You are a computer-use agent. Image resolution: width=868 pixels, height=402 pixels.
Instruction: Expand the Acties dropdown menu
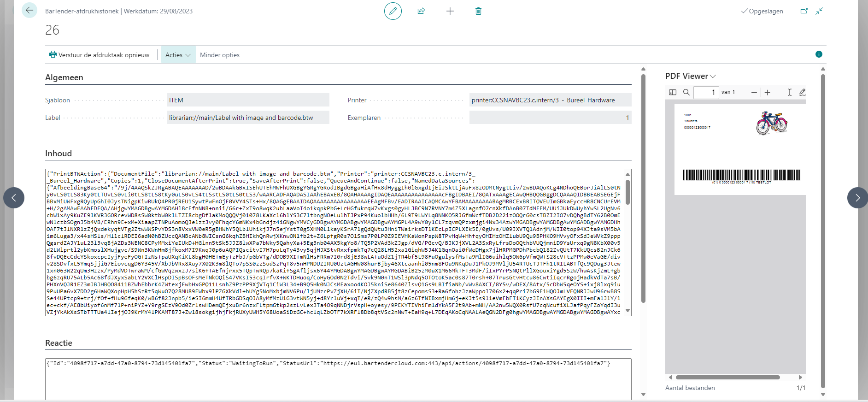(x=178, y=55)
